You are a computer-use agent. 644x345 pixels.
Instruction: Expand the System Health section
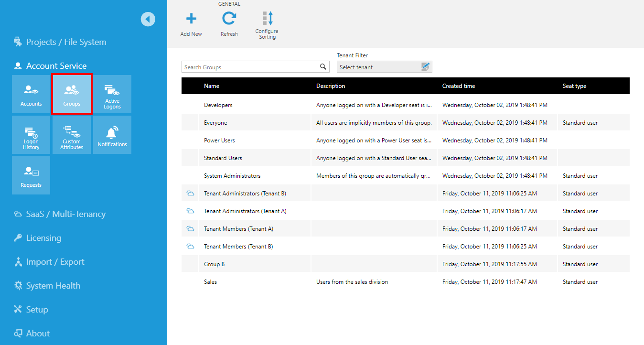pos(47,286)
